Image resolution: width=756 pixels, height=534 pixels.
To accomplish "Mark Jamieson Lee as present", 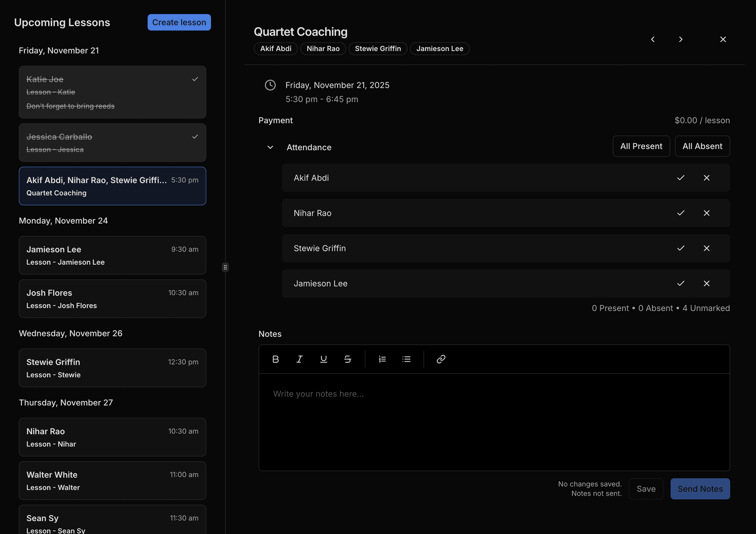I will point(681,283).
